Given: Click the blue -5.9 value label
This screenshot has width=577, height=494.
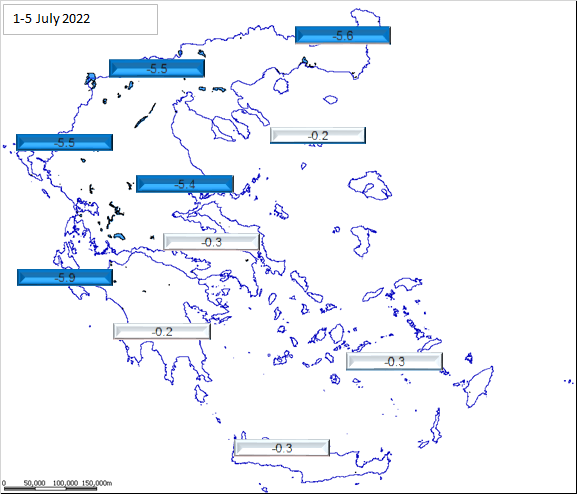Looking at the screenshot, I should (x=65, y=277).
